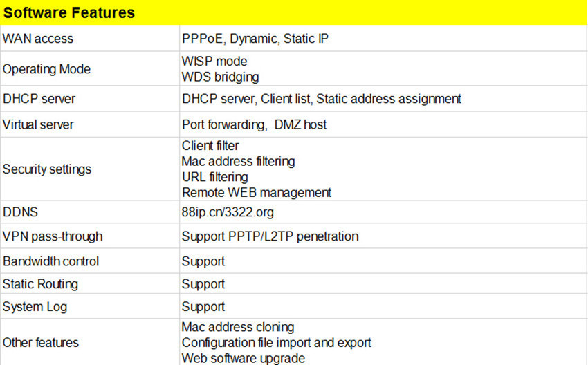Click Support beside Bandwidth control
This screenshot has height=365, width=588.
pos(203,261)
